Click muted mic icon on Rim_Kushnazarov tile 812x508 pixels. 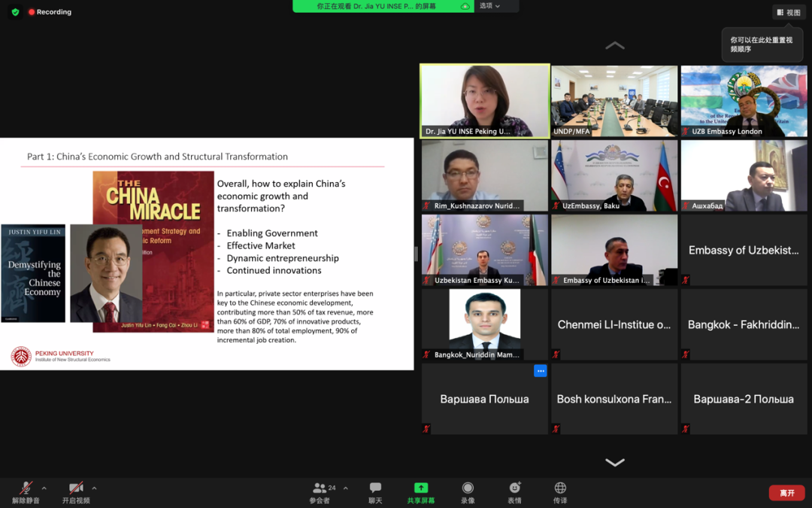(427, 205)
